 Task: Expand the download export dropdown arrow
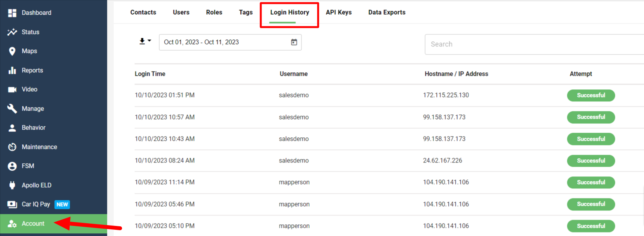click(x=149, y=41)
